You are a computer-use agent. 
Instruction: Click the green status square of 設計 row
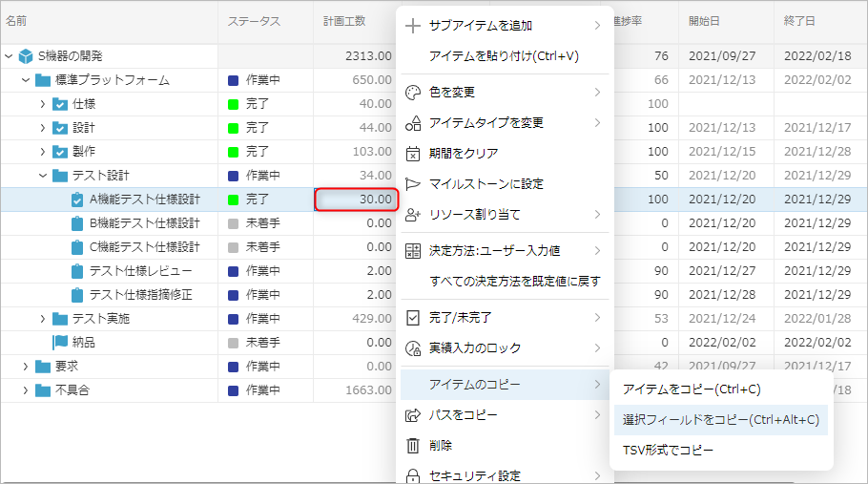[x=233, y=128]
